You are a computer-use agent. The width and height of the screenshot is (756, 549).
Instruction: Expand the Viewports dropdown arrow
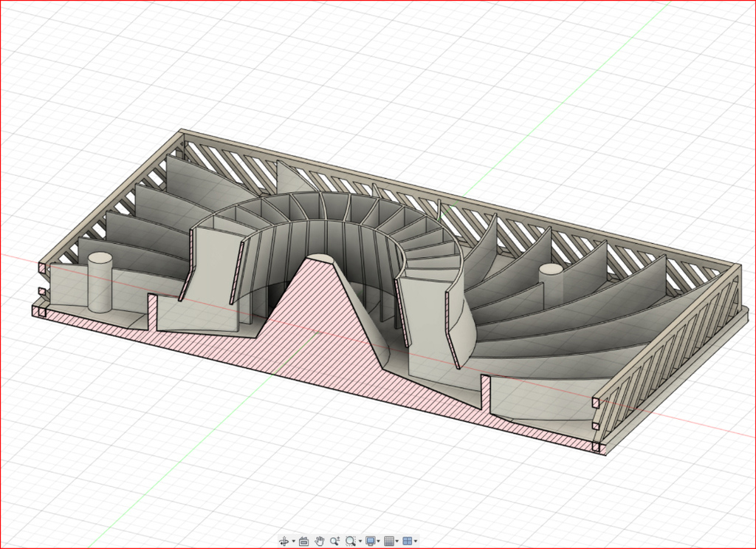[416, 542]
